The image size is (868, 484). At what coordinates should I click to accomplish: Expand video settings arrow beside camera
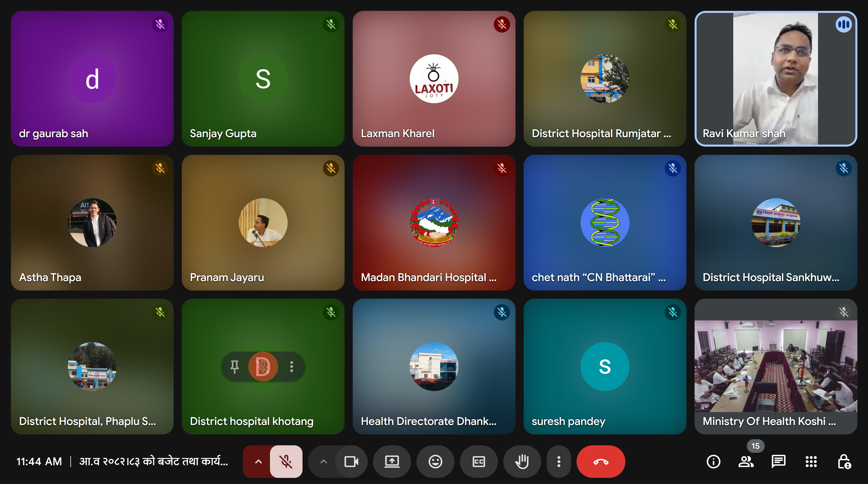[x=323, y=461]
